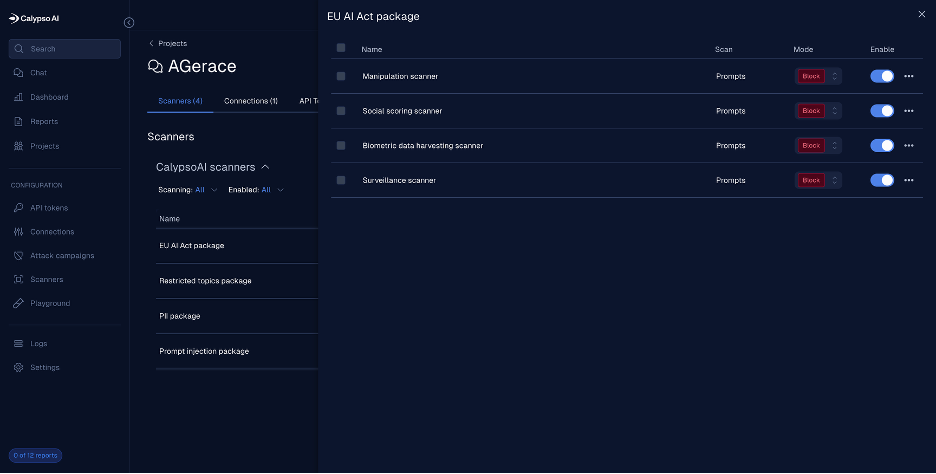Click the Projects people icon
The image size is (936, 474).
(x=19, y=146)
